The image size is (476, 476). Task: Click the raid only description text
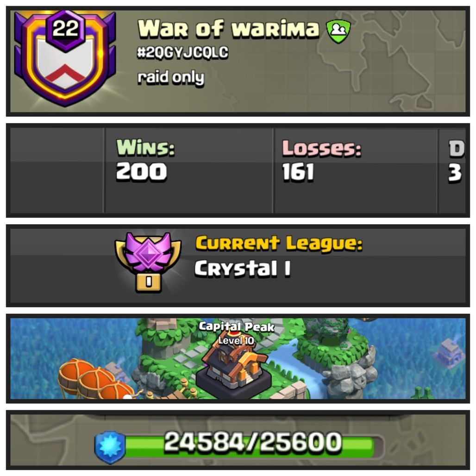coord(171,78)
